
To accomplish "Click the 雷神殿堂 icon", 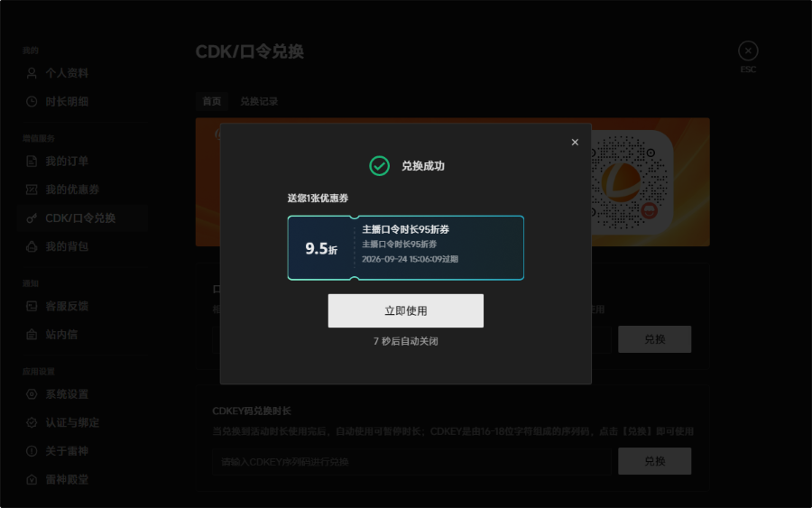I will pyautogui.click(x=32, y=479).
